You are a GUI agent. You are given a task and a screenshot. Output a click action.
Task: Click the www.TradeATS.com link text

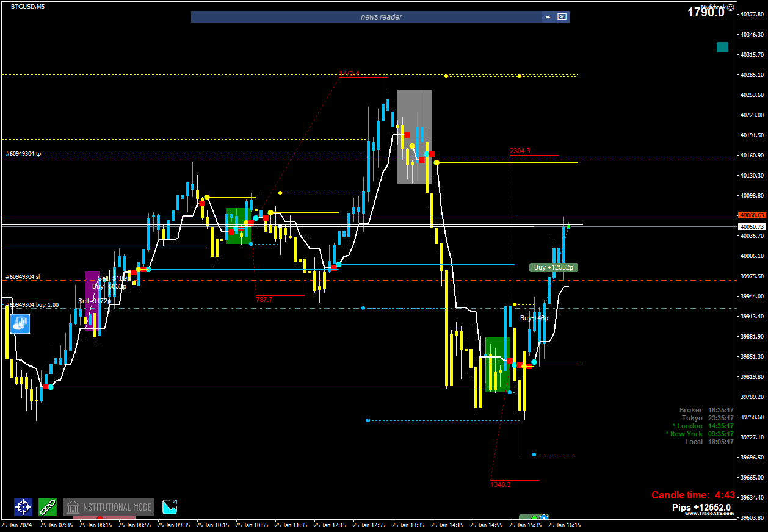709,514
